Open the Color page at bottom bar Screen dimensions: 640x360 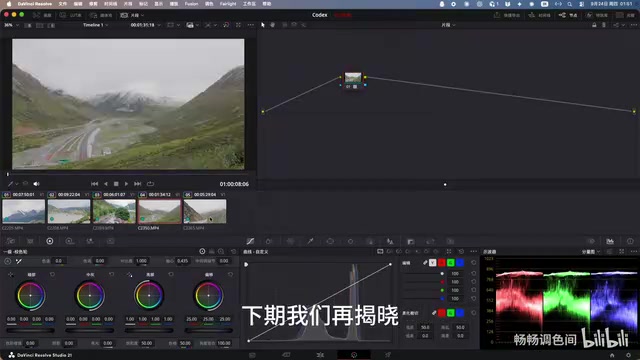coord(354,355)
